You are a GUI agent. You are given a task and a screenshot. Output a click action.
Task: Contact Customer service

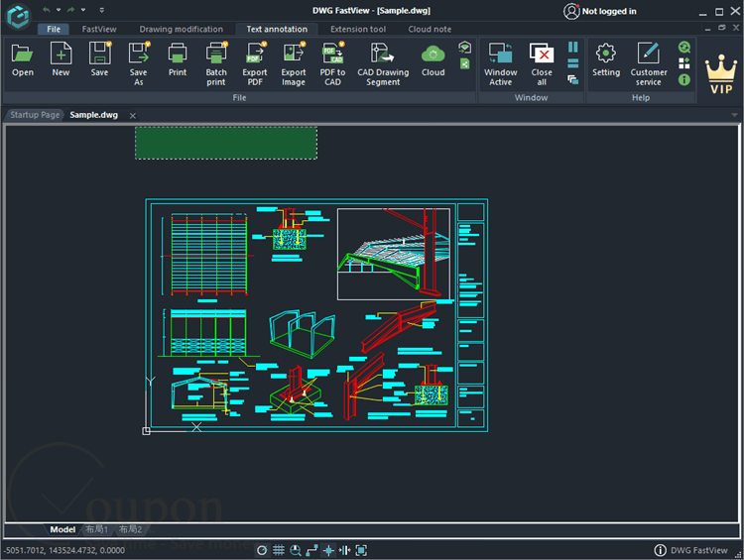pos(649,64)
